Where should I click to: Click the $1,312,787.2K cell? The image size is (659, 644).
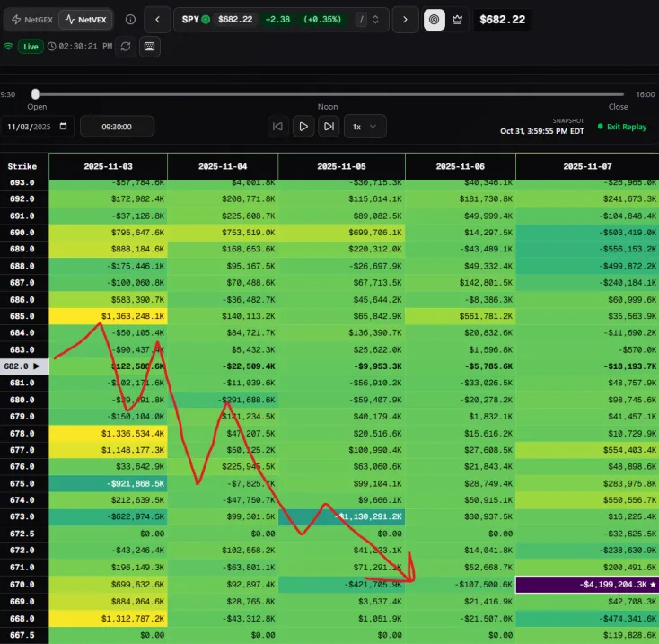[108, 618]
